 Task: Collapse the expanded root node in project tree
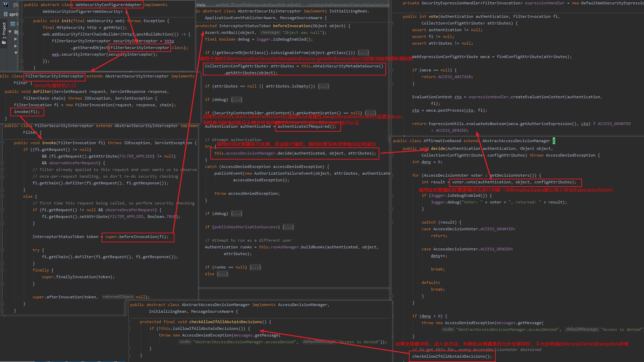[x=10, y=32]
